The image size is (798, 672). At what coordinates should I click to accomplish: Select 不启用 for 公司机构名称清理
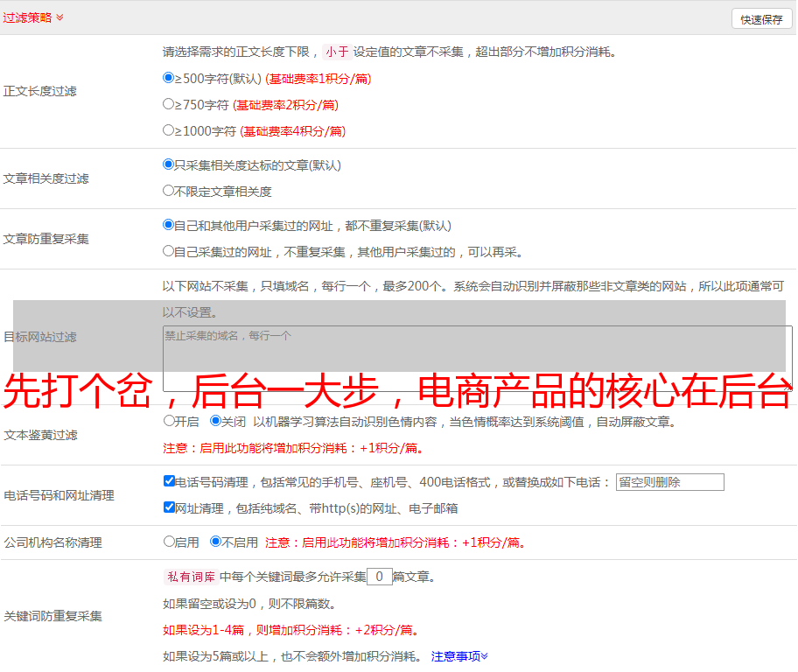(215, 542)
